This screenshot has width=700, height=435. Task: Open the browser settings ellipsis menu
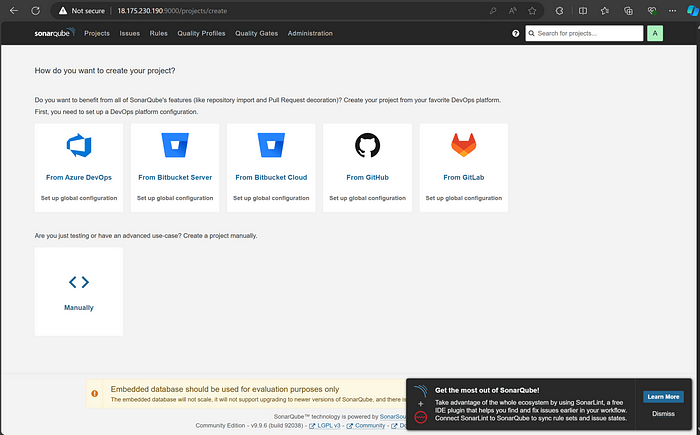(672, 11)
